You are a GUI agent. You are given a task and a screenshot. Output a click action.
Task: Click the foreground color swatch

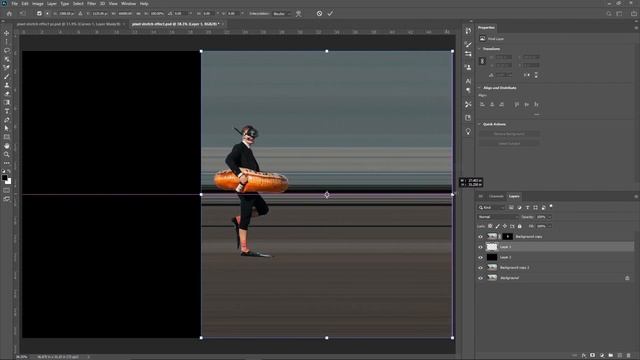(4, 178)
